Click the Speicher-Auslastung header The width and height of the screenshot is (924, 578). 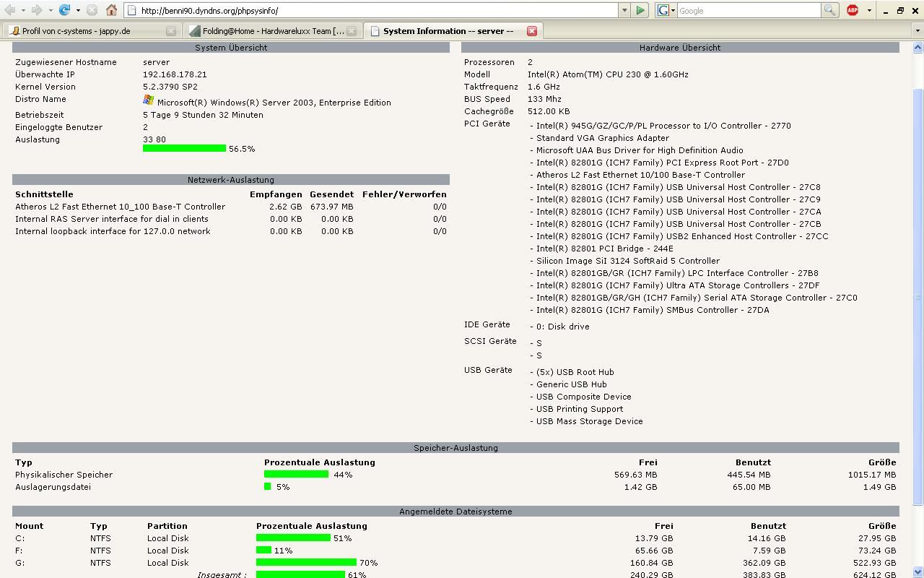pos(456,447)
